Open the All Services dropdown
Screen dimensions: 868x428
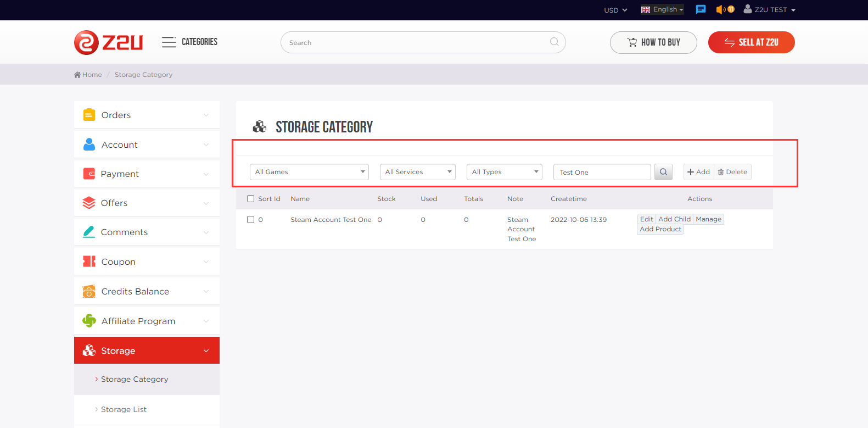[417, 172]
